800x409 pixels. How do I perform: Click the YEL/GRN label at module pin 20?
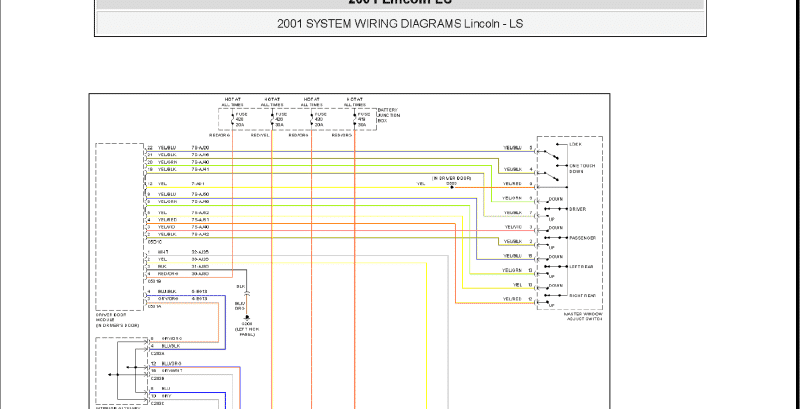tap(167, 162)
